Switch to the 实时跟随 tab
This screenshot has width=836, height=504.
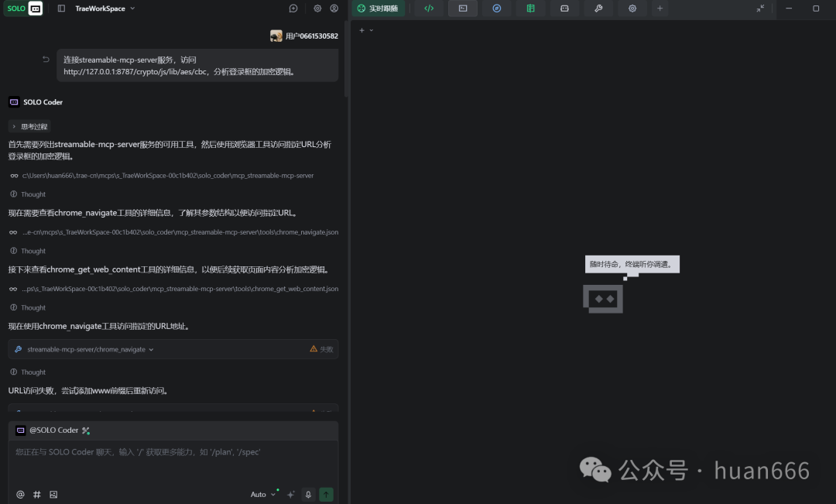[378, 9]
